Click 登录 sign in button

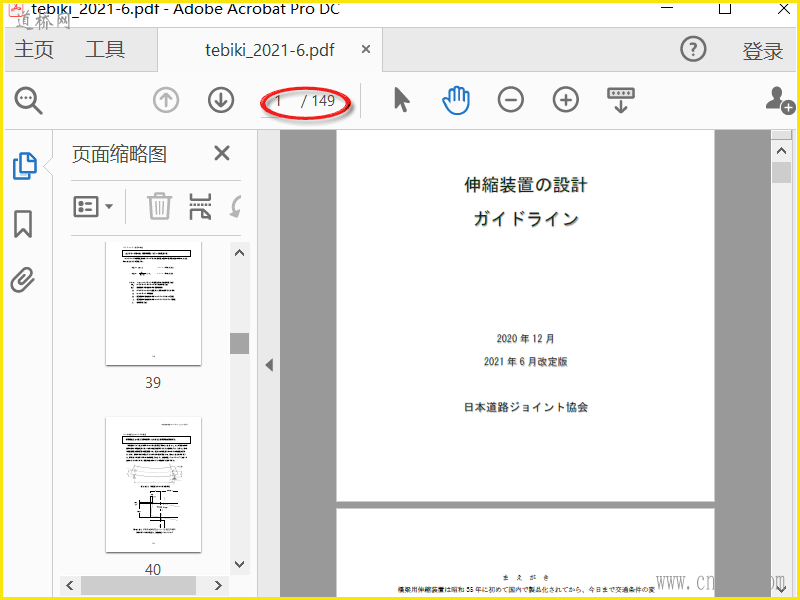pos(762,51)
